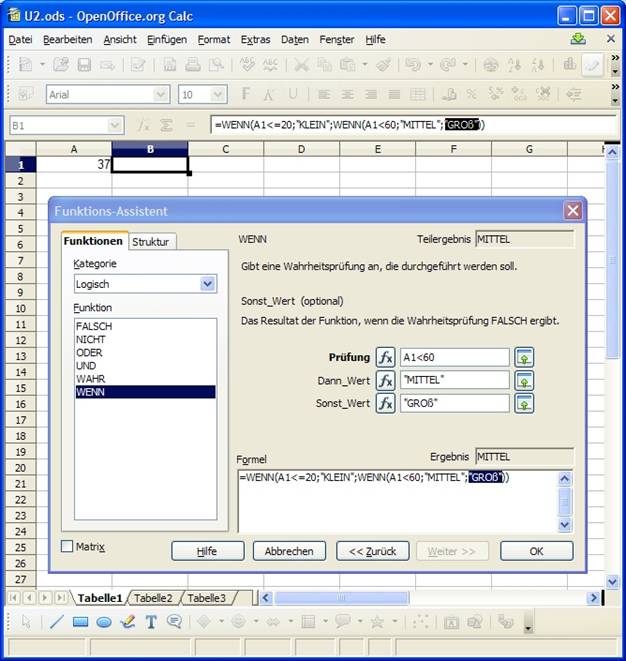The image size is (626, 661).
Task: Click the fx button beside Dann_Wert
Action: (x=385, y=381)
